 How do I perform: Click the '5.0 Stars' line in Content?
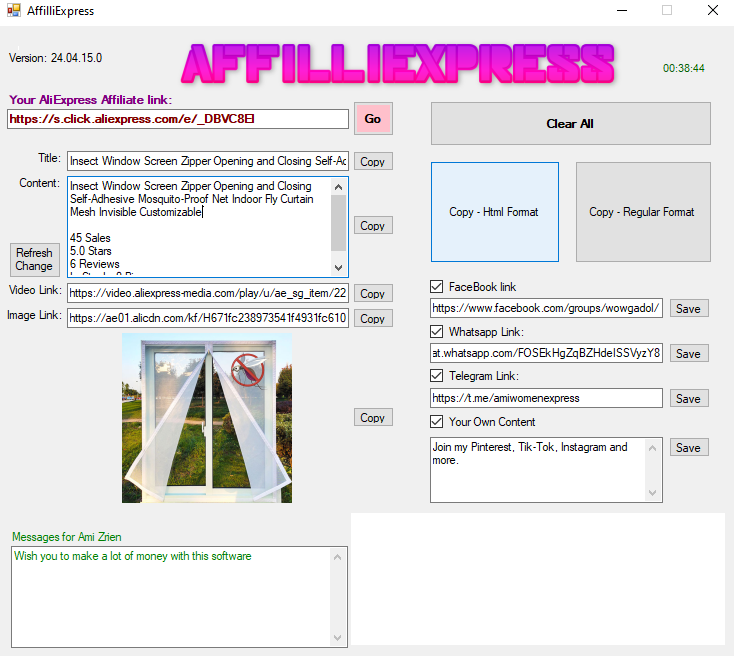pos(91,251)
